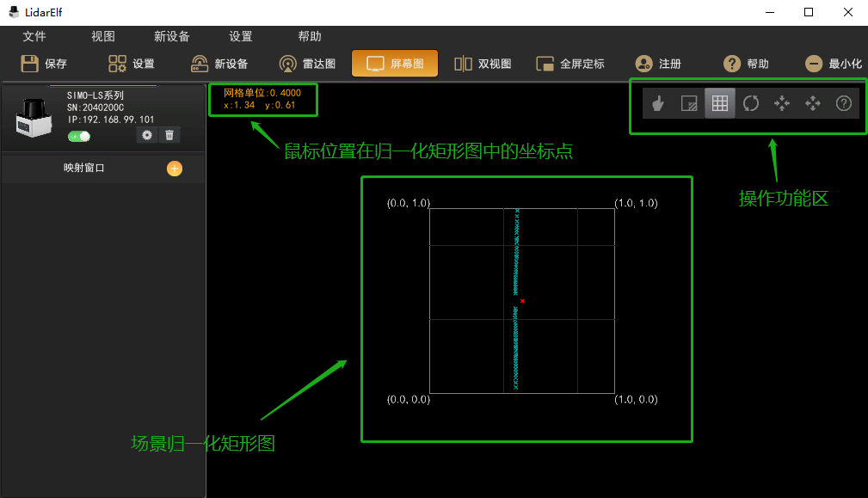Viewport: 868px width, 498px height.
Task: Switch to 雷达图 radar view
Action: (307, 64)
